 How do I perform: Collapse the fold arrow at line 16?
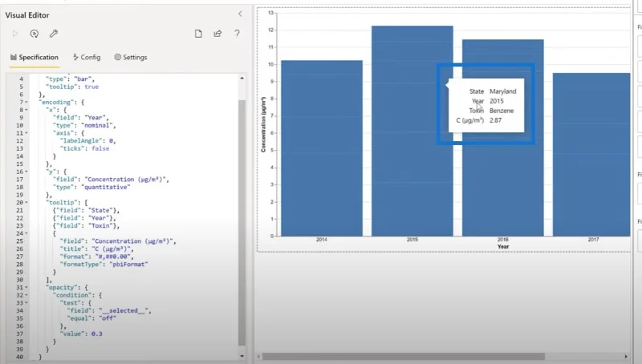point(26,172)
